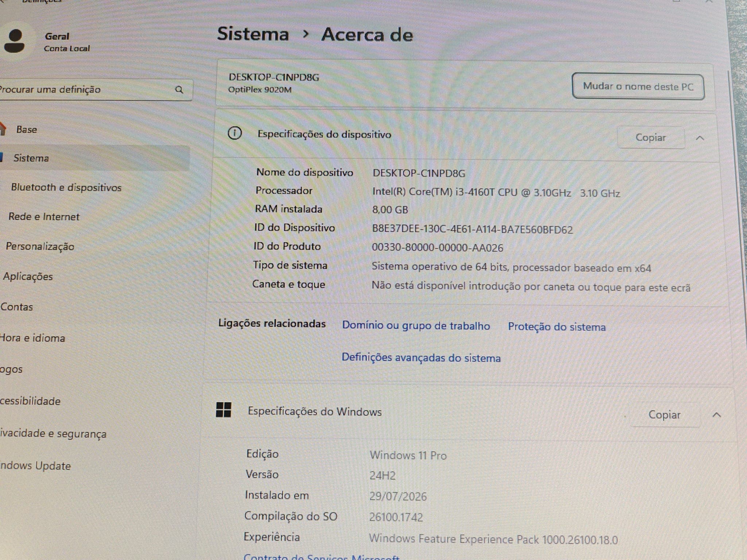Open Hora e idioma settings
Screen dimensions: 747x560
coord(32,338)
